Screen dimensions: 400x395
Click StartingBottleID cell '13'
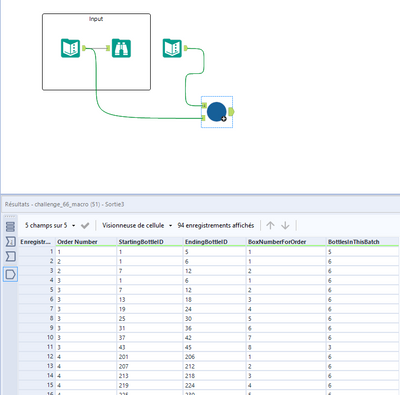[x=150, y=300]
